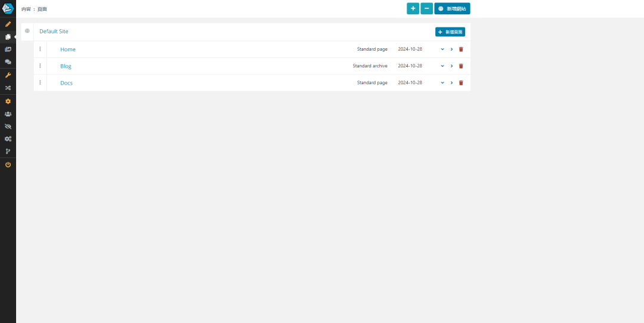The height and width of the screenshot is (323, 644).
Task: Click the 新增網站 add site button
Action: point(452,8)
